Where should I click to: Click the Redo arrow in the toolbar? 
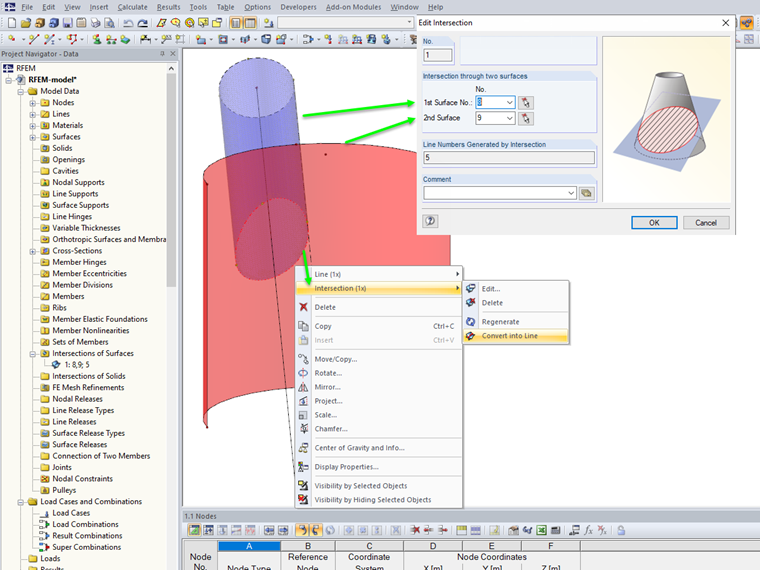click(x=142, y=23)
